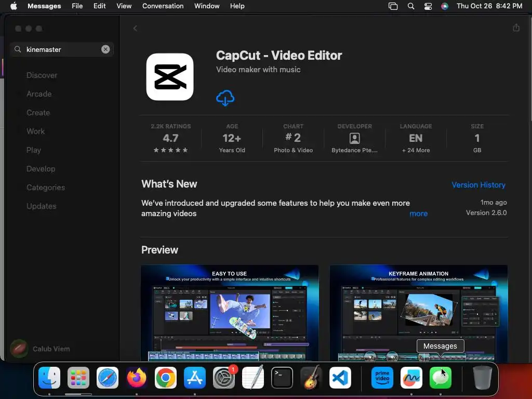The image size is (532, 399).
Task: Expand What's New with more link
Action: [x=418, y=214]
